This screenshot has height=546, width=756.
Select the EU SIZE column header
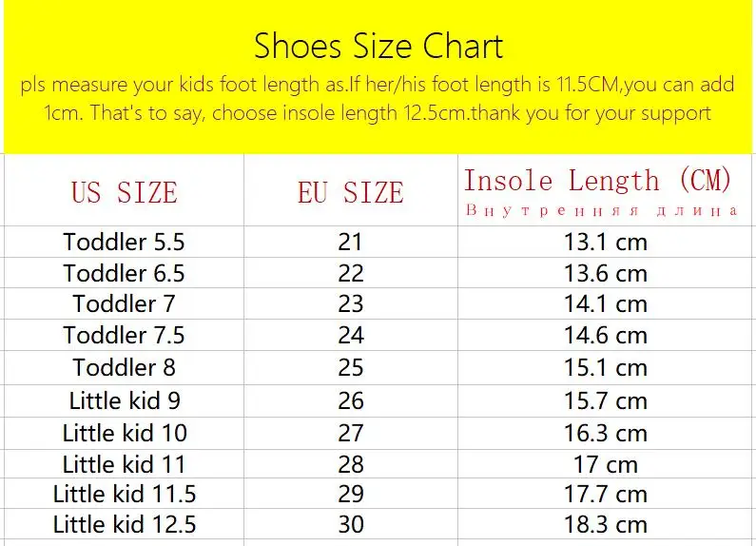tap(351, 192)
